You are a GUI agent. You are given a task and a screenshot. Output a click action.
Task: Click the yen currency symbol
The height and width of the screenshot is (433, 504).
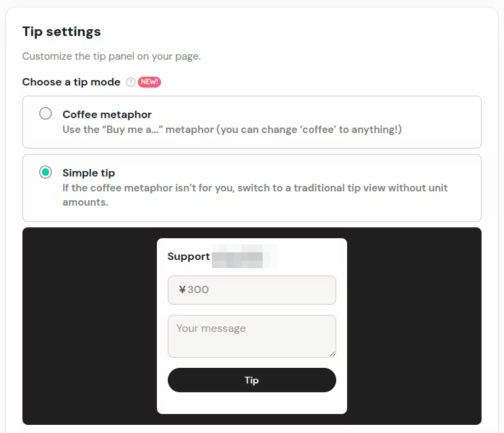click(182, 290)
